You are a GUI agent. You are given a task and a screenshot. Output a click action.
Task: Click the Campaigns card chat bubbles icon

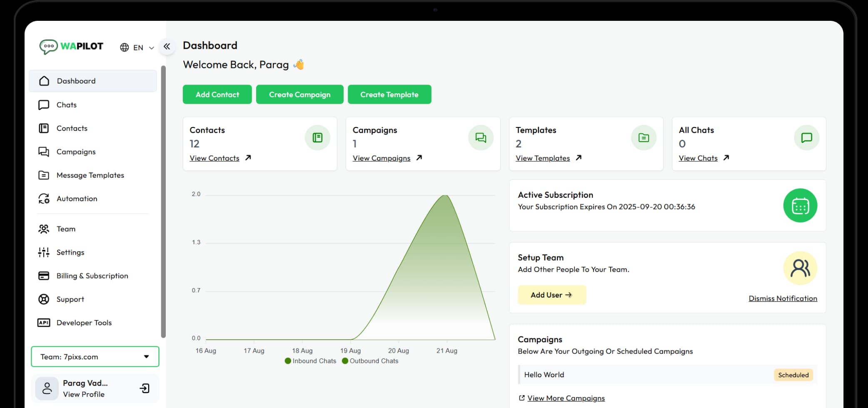tap(481, 138)
